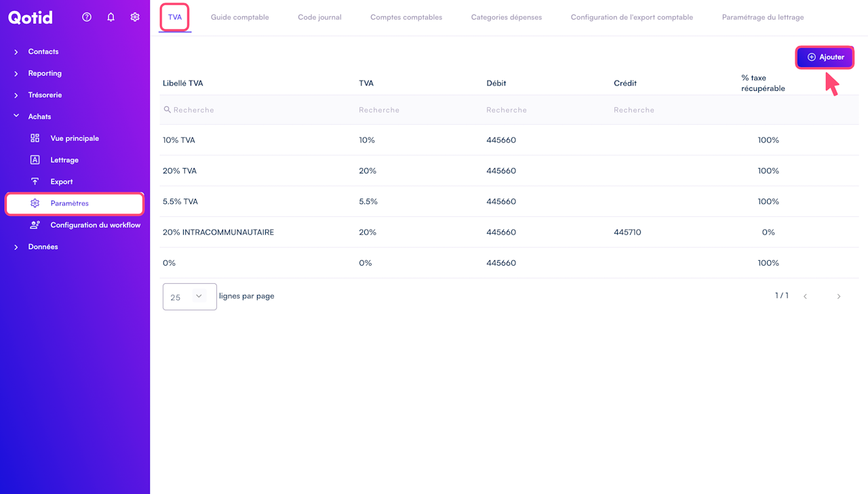Viewport: 868px width, 494px height.
Task: Go to the next page arrow
Action: click(839, 297)
